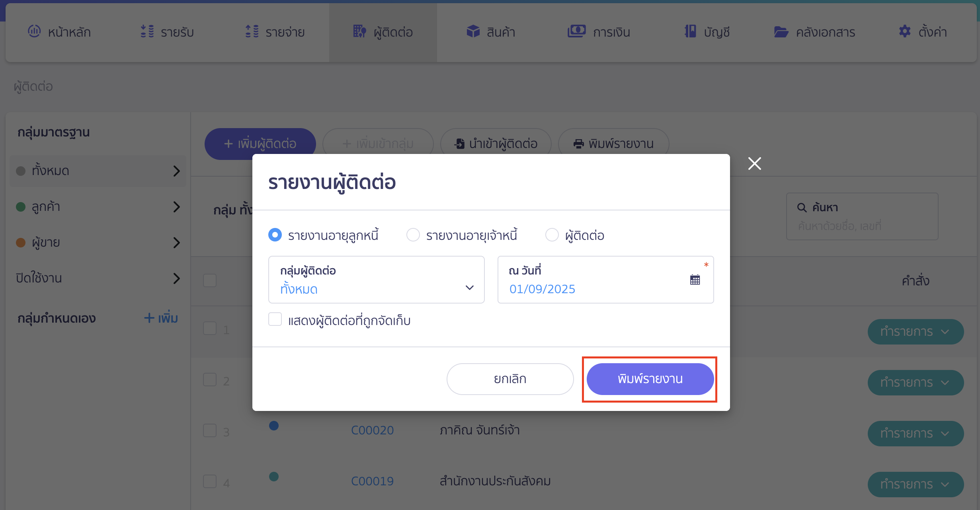Screen dimensions: 980x510
Task: Click the gear icon for ตั้งค่า
Action: pyautogui.click(x=905, y=31)
